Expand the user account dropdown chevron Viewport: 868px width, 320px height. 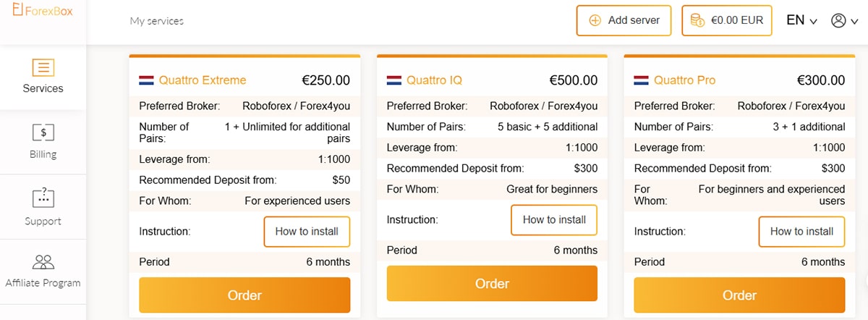click(854, 21)
